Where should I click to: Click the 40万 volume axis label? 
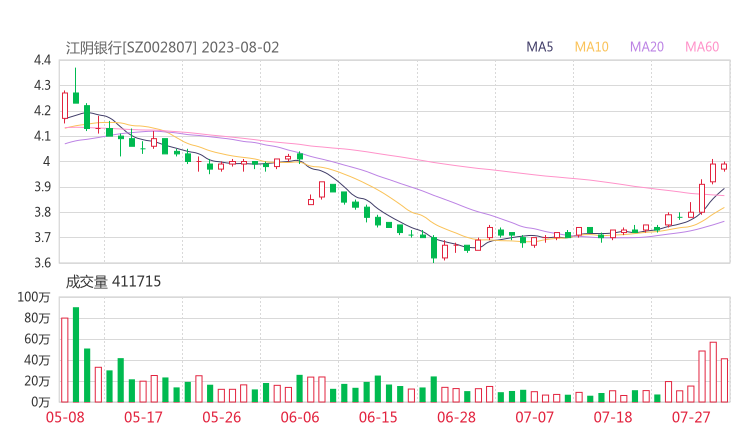(x=37, y=360)
